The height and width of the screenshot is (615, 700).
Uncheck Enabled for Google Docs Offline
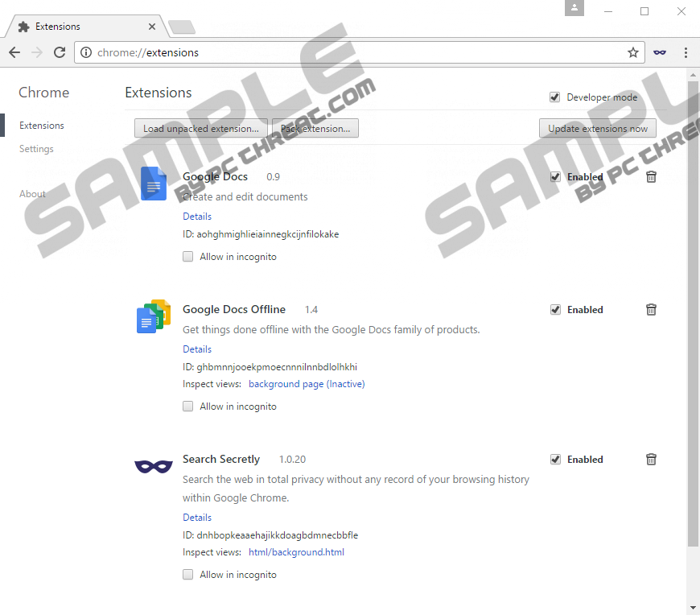(555, 310)
